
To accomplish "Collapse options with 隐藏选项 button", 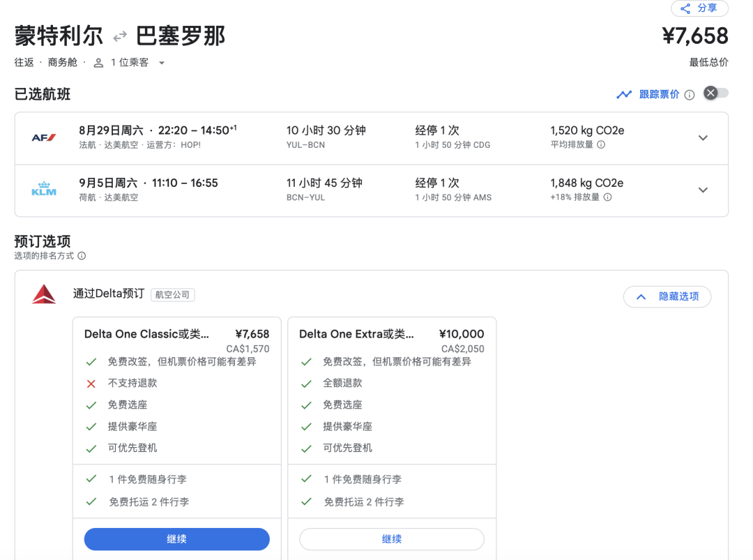I will click(667, 296).
